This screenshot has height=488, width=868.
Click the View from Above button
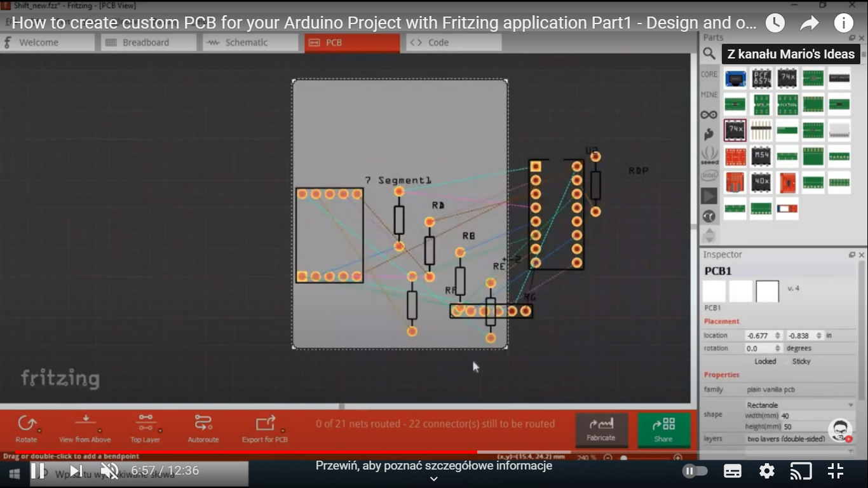point(85,428)
